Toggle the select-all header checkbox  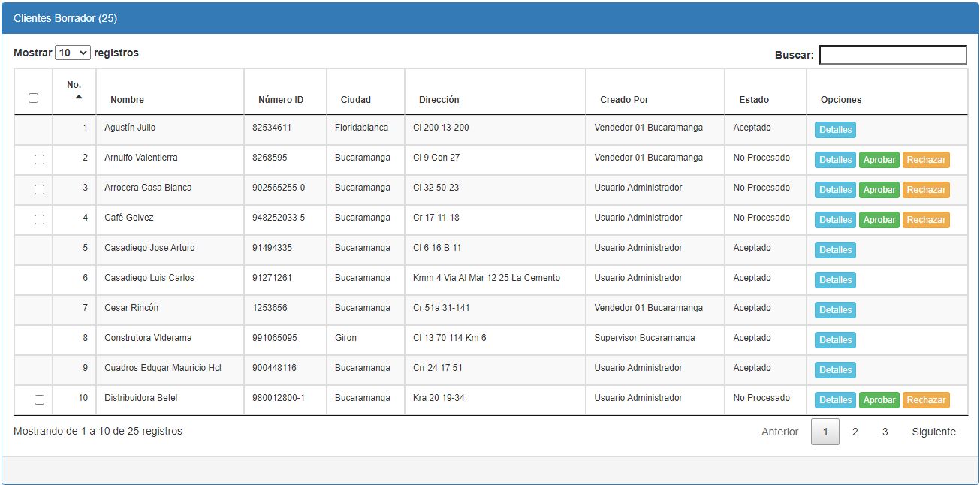pyautogui.click(x=33, y=98)
